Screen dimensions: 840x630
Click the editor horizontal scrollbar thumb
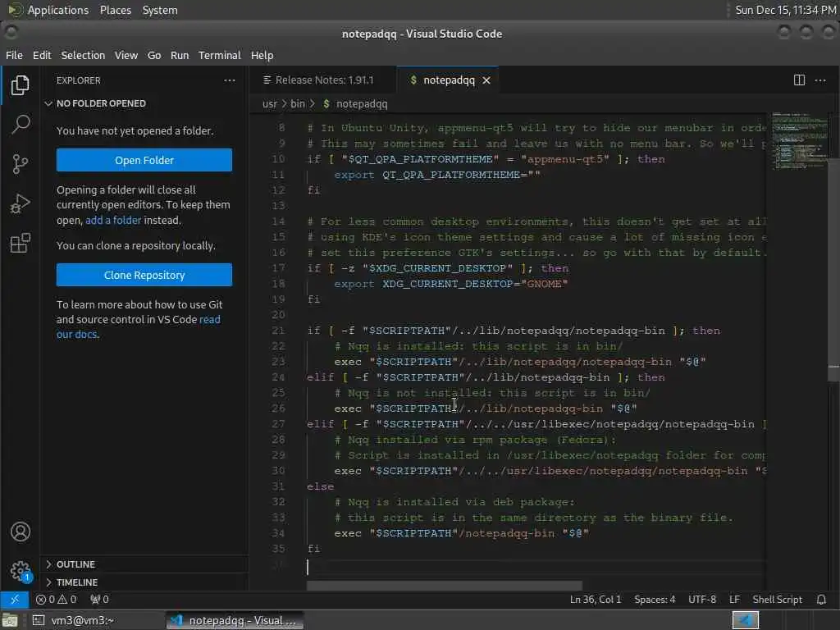pyautogui.click(x=444, y=586)
